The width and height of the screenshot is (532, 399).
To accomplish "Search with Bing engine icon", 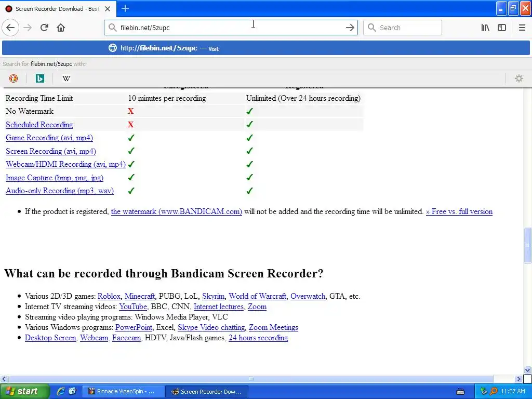I will tap(39, 79).
